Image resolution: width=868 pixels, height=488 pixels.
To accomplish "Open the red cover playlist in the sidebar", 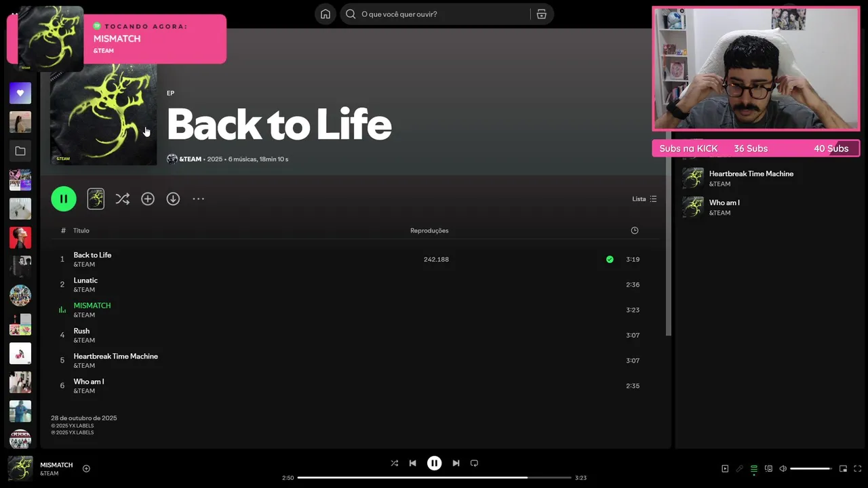I will (20, 238).
